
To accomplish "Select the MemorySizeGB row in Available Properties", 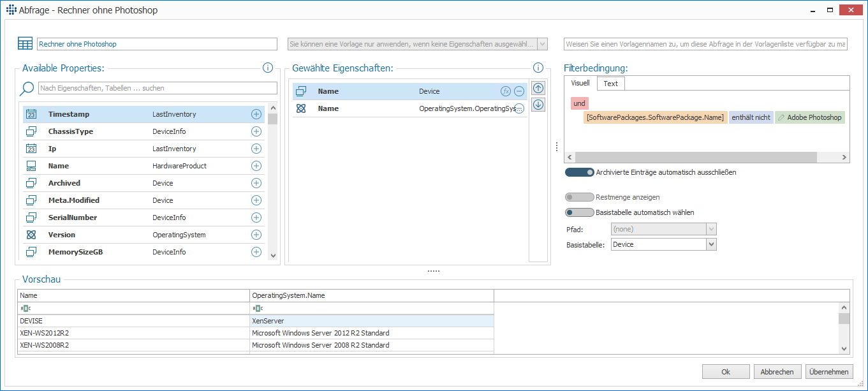I will 143,252.
